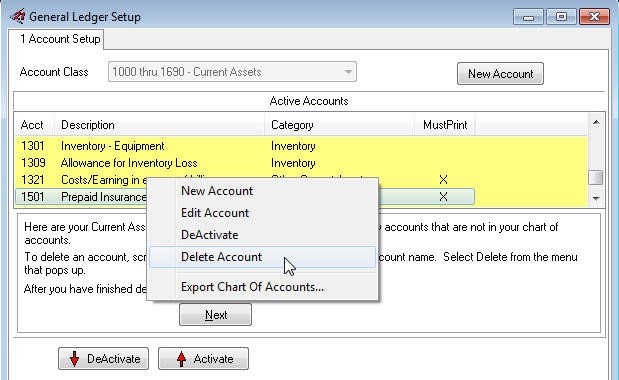
Task: Click the Active Accounts list heading
Action: tap(309, 101)
